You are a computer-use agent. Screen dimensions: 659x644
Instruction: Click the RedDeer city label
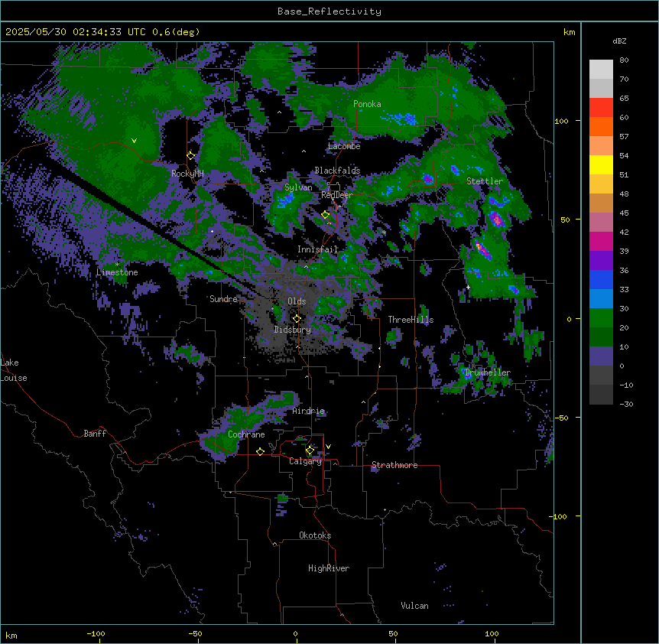(337, 195)
